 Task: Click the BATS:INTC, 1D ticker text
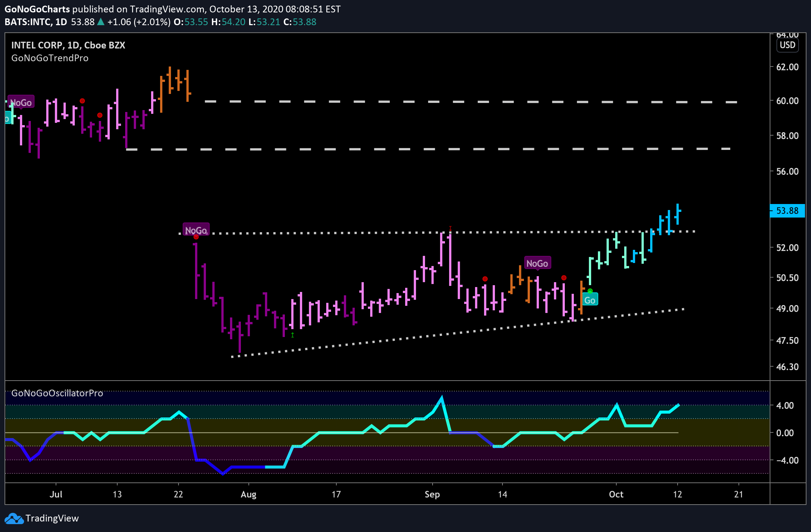(36, 22)
